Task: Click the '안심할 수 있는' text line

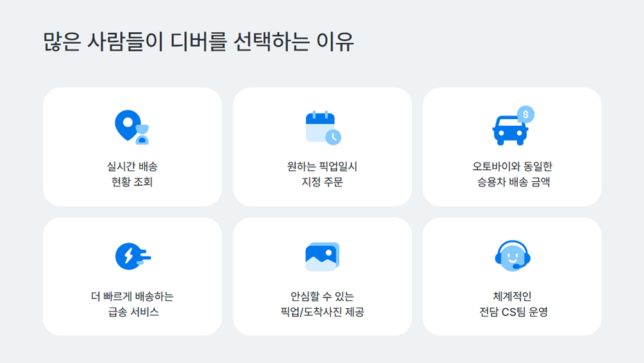Action: (x=322, y=297)
